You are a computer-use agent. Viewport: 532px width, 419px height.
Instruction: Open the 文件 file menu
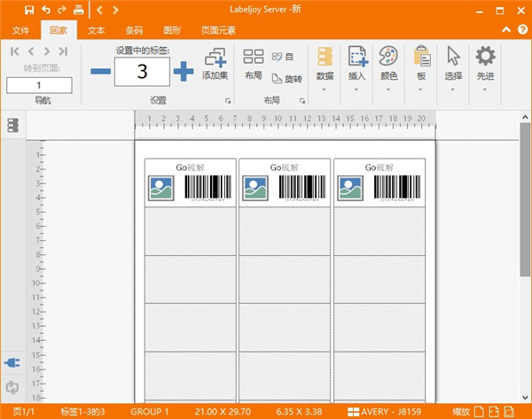coord(21,30)
